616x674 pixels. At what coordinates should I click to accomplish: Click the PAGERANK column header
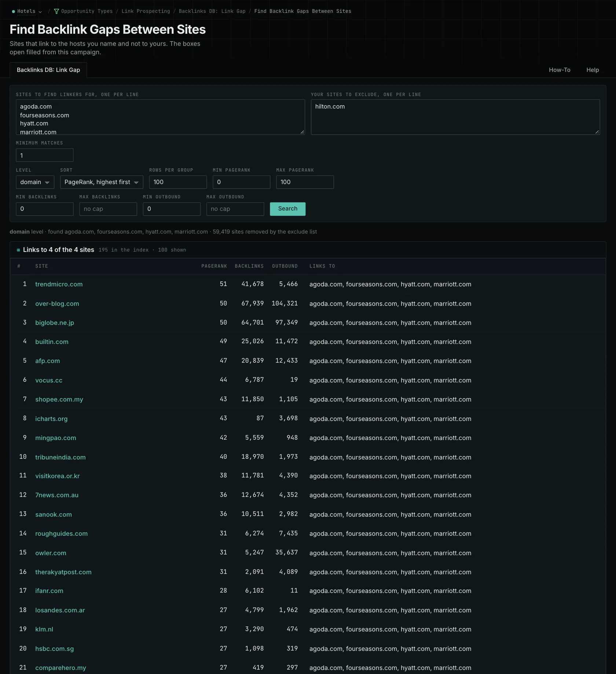[x=214, y=266]
